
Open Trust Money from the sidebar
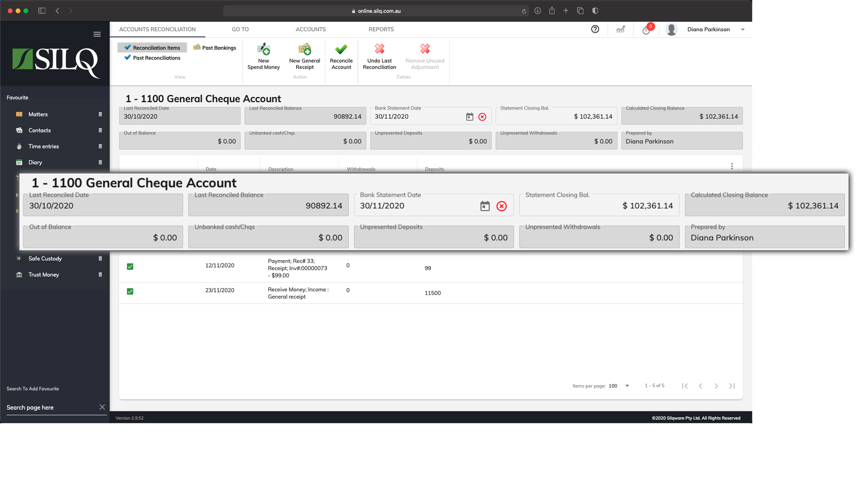click(43, 274)
